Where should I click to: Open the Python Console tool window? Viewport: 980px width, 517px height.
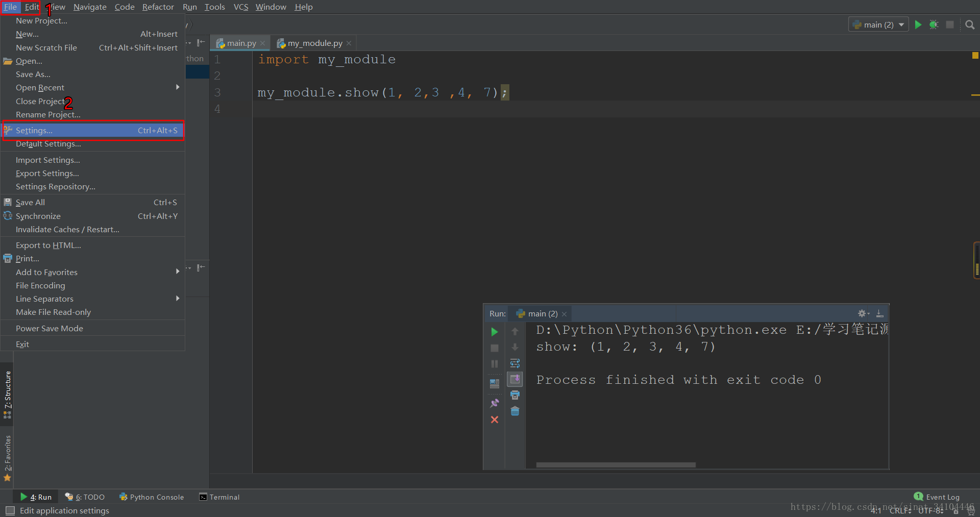[152, 497]
